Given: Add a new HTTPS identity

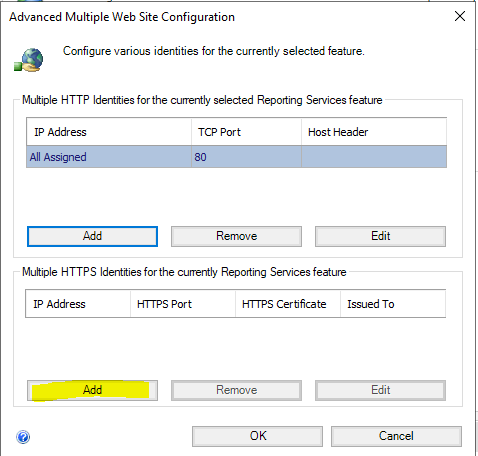Looking at the screenshot, I should (x=92, y=390).
